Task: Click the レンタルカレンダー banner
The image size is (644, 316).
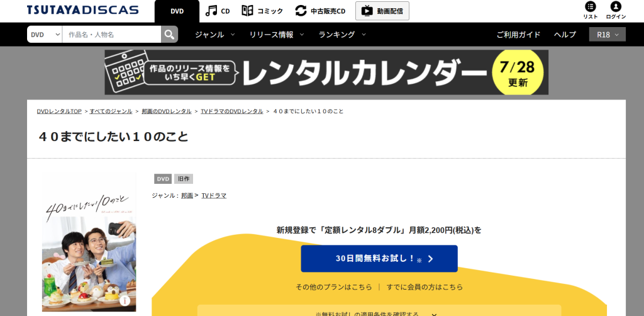Action: click(x=326, y=72)
